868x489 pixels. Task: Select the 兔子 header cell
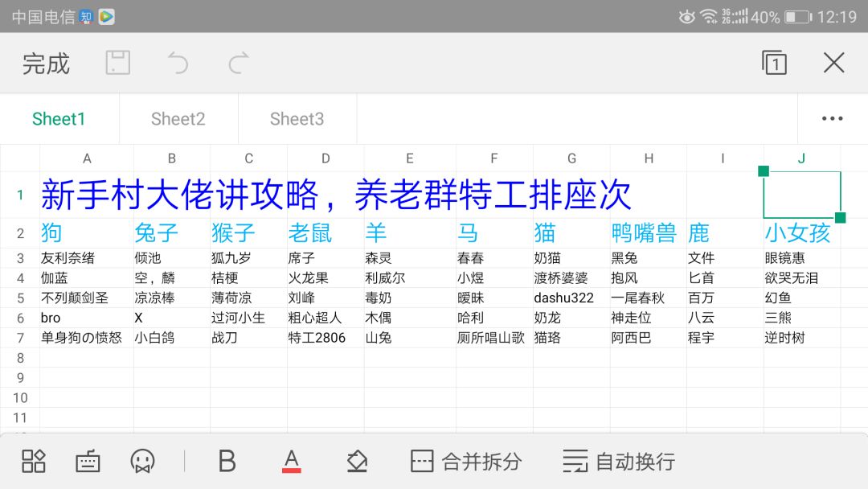click(x=172, y=233)
